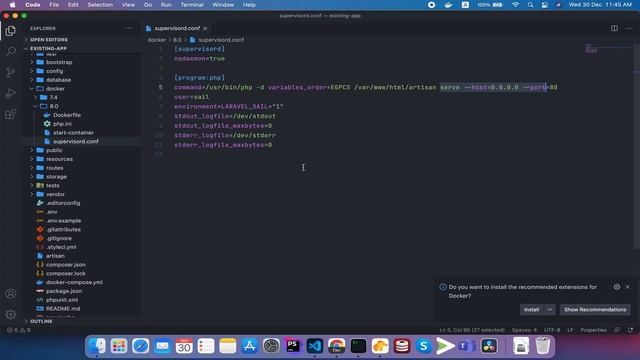Collapse the docker folder
Screen dimensions: 640x360
click(x=55, y=89)
